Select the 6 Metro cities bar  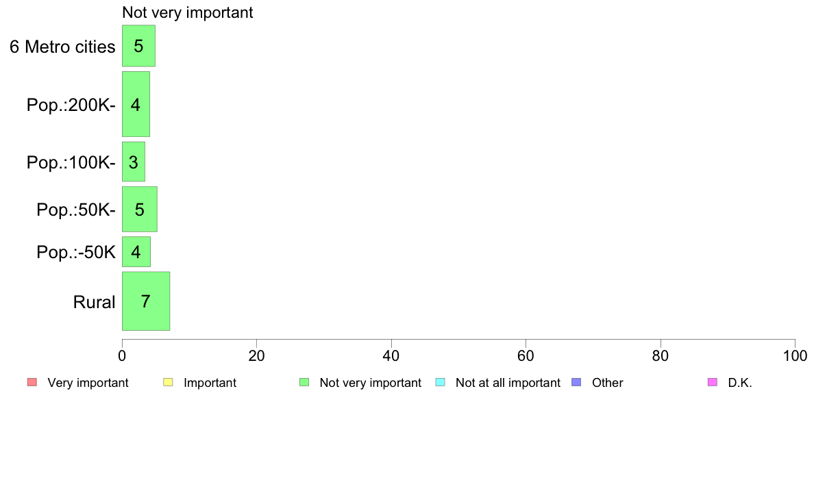(138, 46)
